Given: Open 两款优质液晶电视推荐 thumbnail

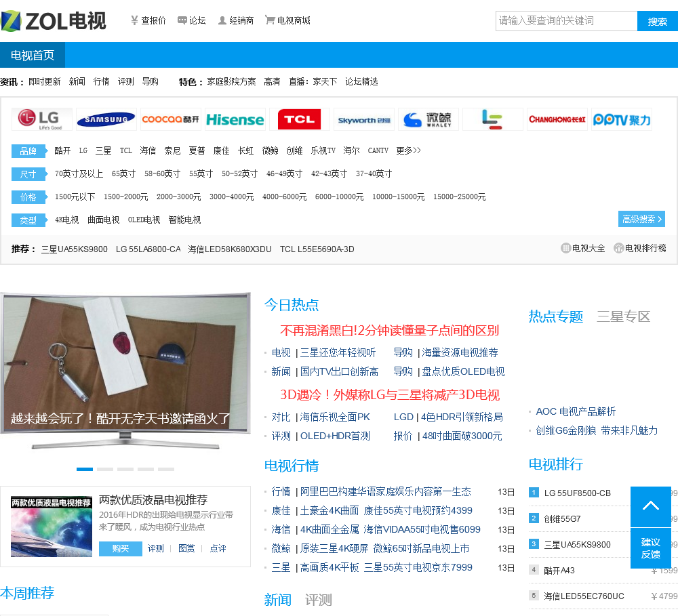Looking at the screenshot, I should 52,526.
